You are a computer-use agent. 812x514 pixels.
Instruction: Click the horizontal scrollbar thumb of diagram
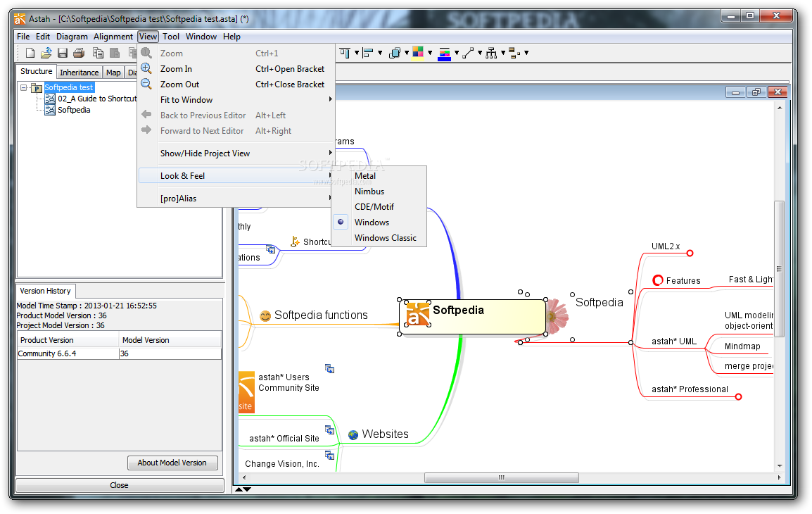(x=501, y=477)
